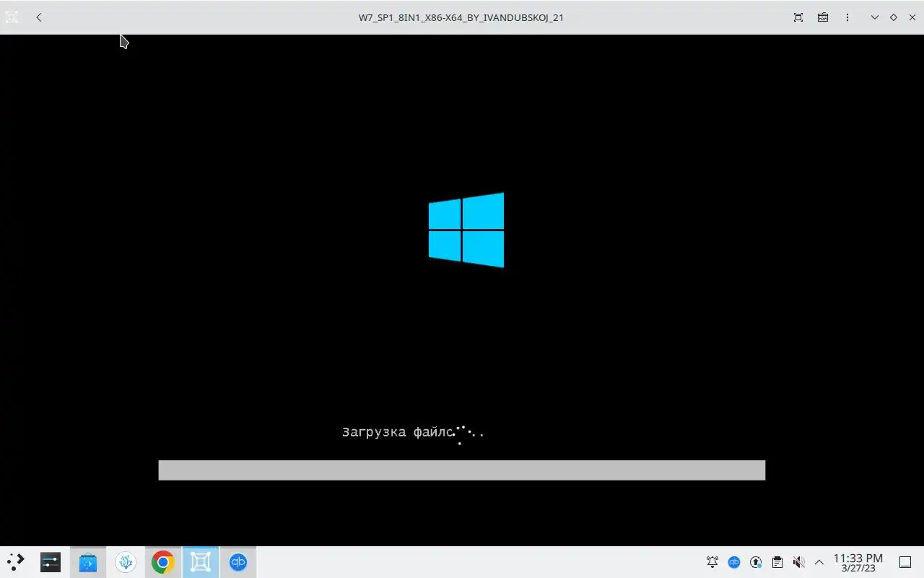The width and height of the screenshot is (924, 578).
Task: Switch to qBittorrent in the taskbar
Action: [x=238, y=561]
